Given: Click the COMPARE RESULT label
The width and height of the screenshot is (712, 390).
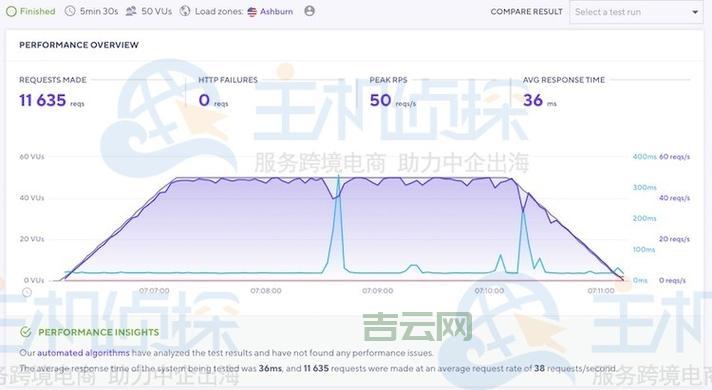Looking at the screenshot, I should coord(526,12).
